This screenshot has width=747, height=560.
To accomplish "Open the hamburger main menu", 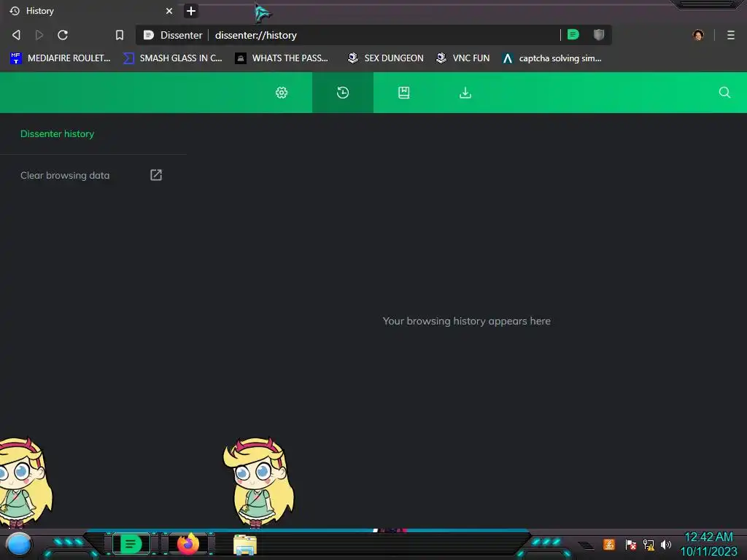I will pyautogui.click(x=731, y=35).
